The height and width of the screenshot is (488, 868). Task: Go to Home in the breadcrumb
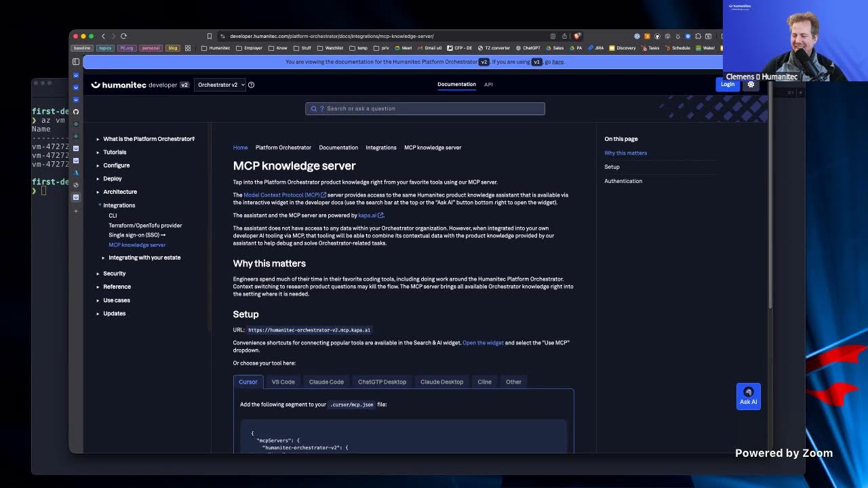[x=241, y=148]
